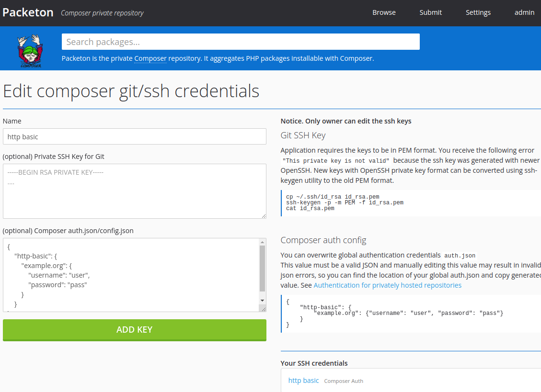Screen dimensions: 541x392
Task: Click the auth.json textarea scrollbar thumb
Action: click(x=262, y=268)
